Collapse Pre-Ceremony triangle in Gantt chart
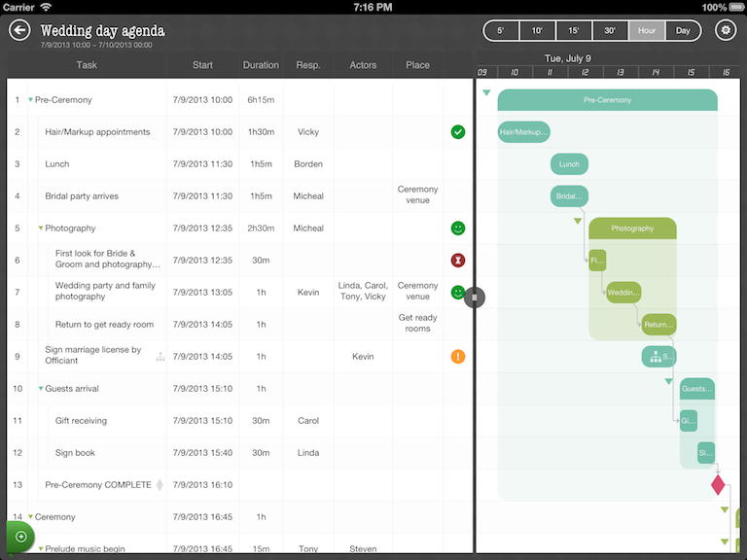Image resolution: width=747 pixels, height=560 pixels. click(486, 93)
